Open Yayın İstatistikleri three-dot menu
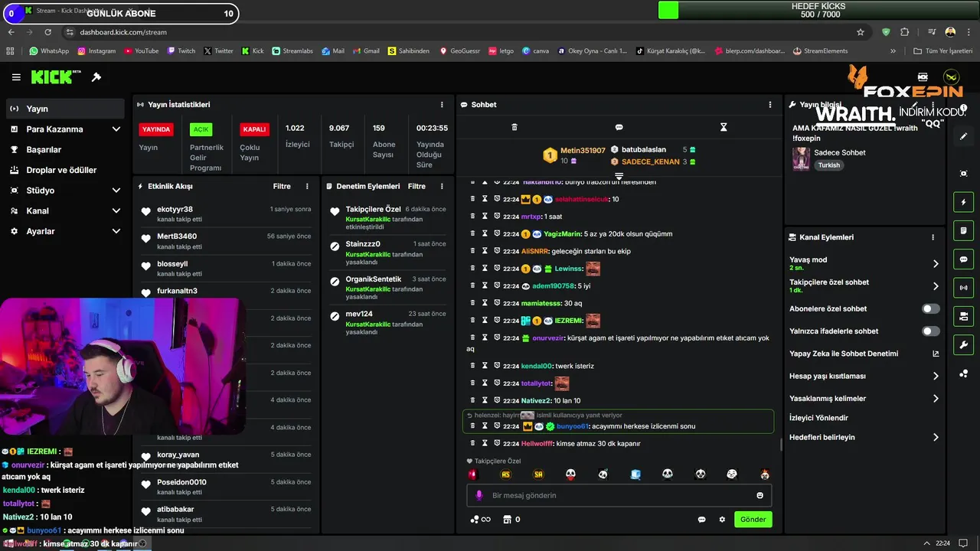Image resolution: width=980 pixels, height=551 pixels. tap(442, 105)
